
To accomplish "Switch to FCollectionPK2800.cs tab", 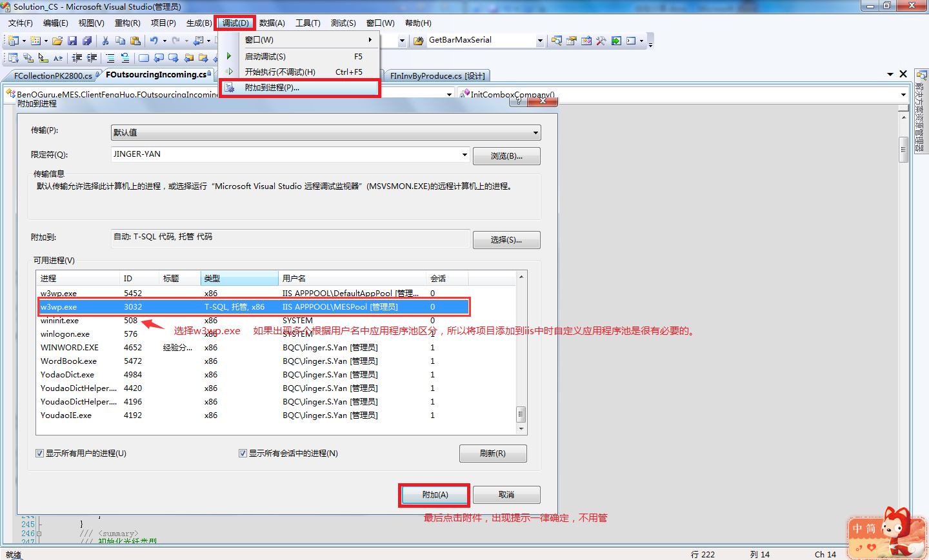I will point(53,75).
